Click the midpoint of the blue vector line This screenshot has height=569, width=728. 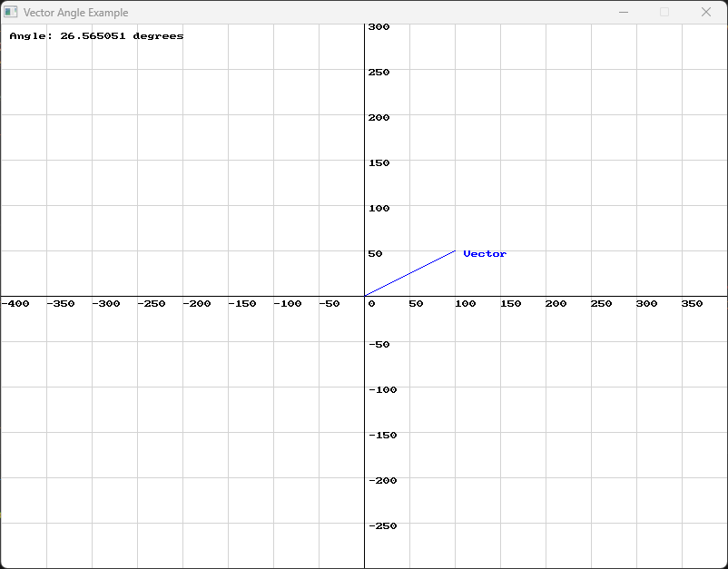(x=409, y=273)
